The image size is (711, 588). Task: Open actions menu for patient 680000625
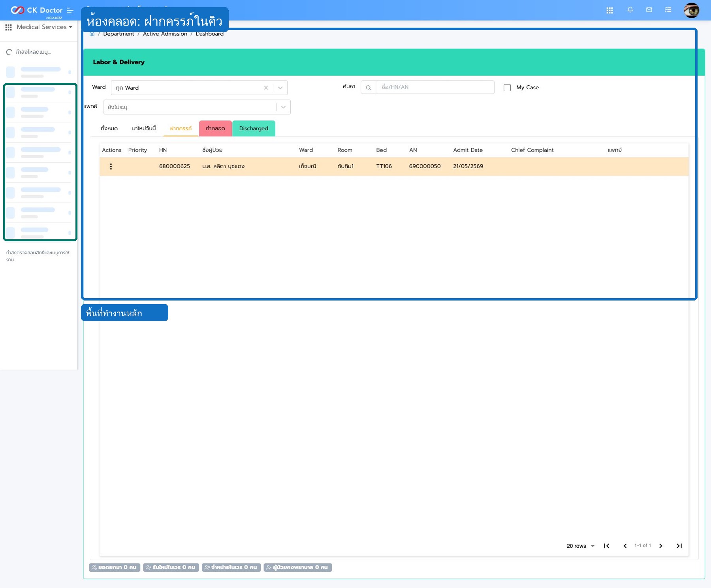point(111,167)
